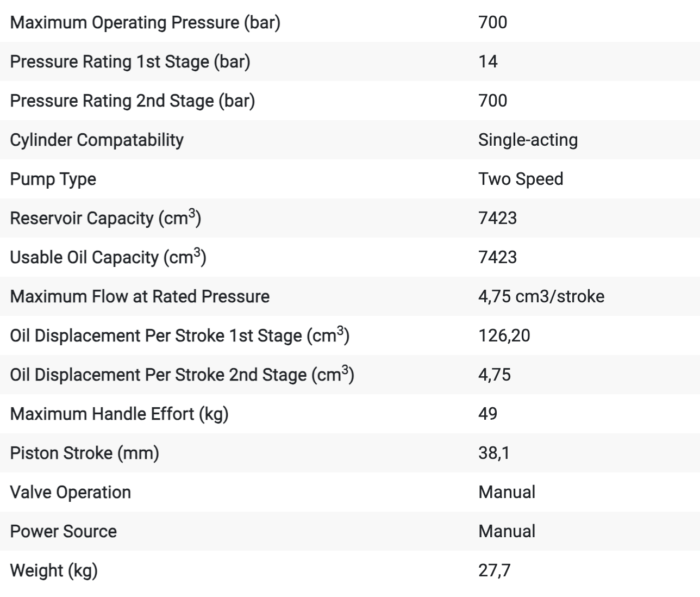This screenshot has height=597, width=700.
Task: Select the Two Speed pump type value
Action: (x=521, y=179)
